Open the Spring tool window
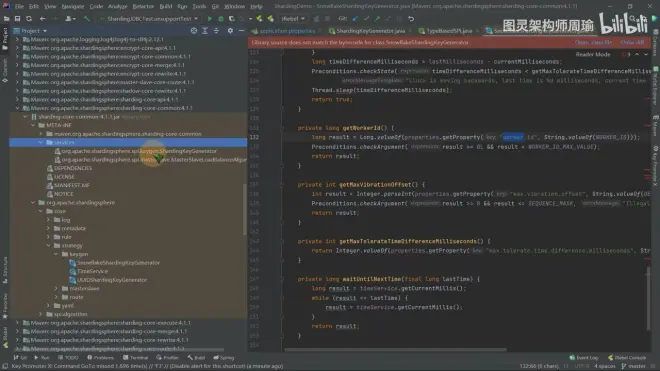 click(224, 358)
